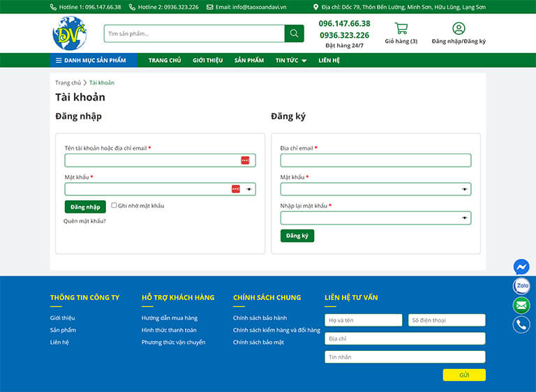Tick the Ghi nhớ mật khẩu checkbox
Screen dimensions: 536x392
coord(114,205)
